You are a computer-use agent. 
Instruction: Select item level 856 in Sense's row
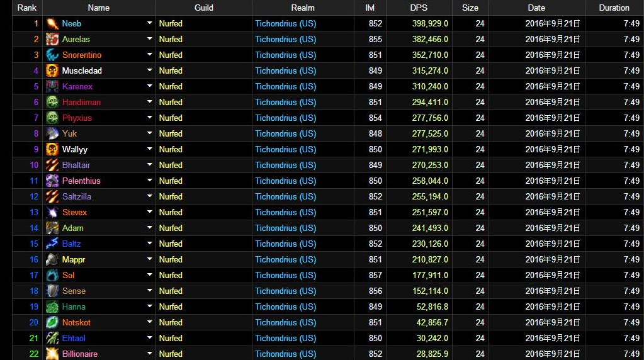coord(375,291)
